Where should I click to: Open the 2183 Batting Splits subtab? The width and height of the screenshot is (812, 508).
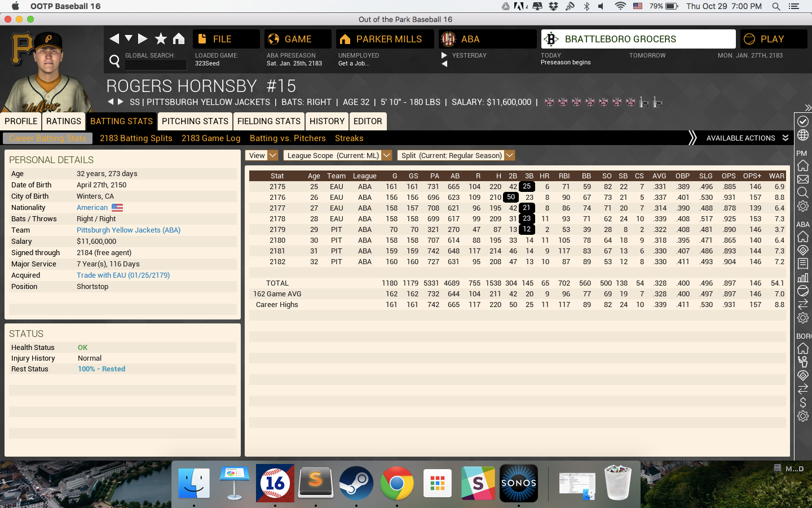(x=136, y=138)
